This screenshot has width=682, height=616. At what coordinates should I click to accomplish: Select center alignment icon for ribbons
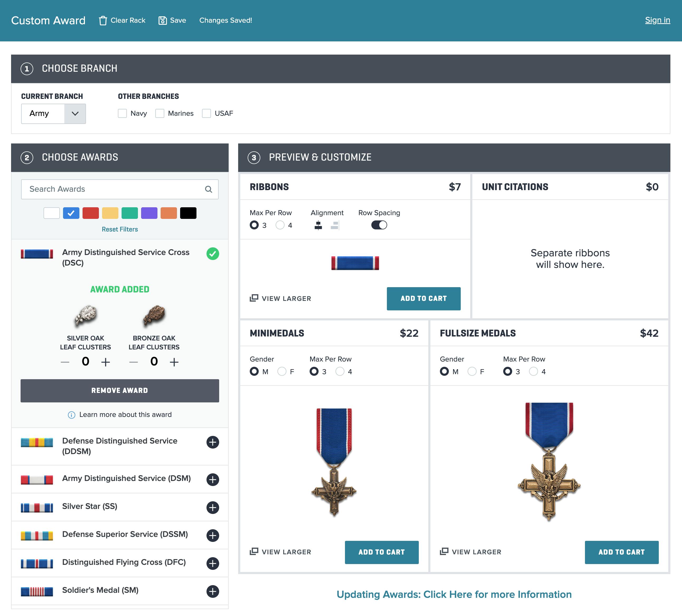(x=318, y=225)
